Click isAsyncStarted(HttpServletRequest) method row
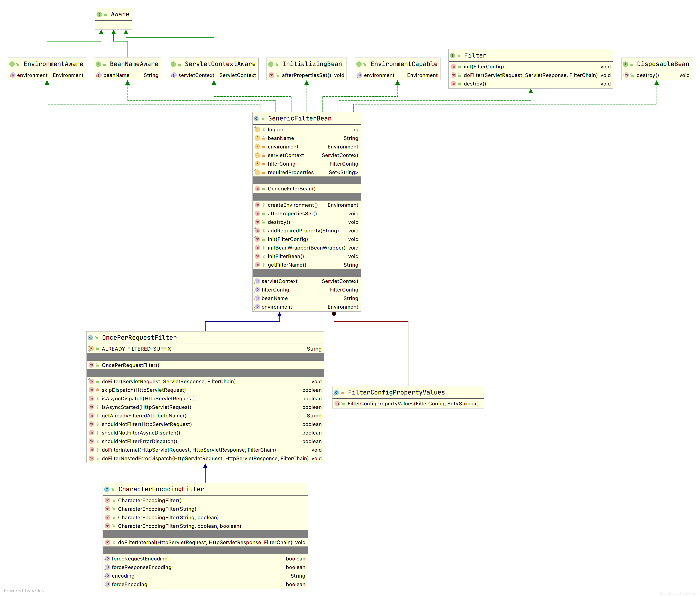 tap(205, 407)
